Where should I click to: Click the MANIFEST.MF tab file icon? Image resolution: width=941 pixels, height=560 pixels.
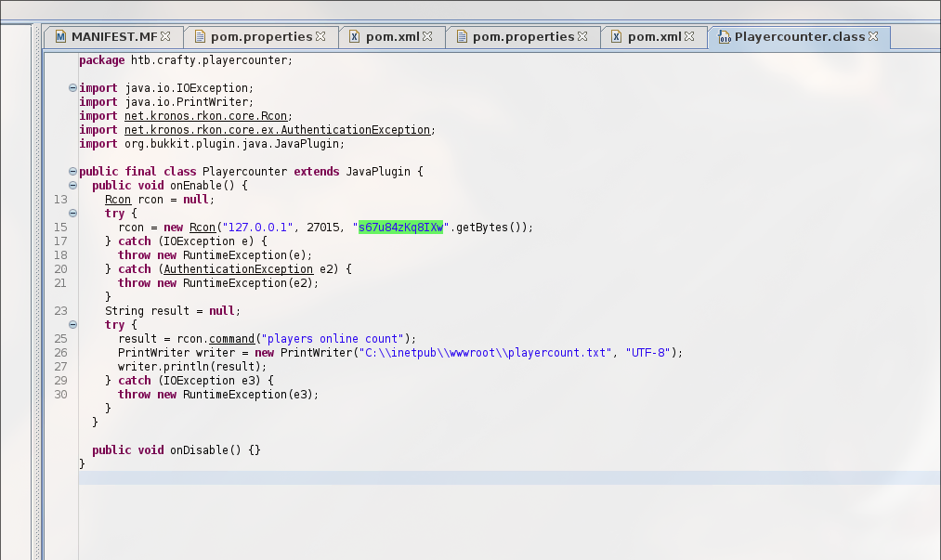point(60,37)
